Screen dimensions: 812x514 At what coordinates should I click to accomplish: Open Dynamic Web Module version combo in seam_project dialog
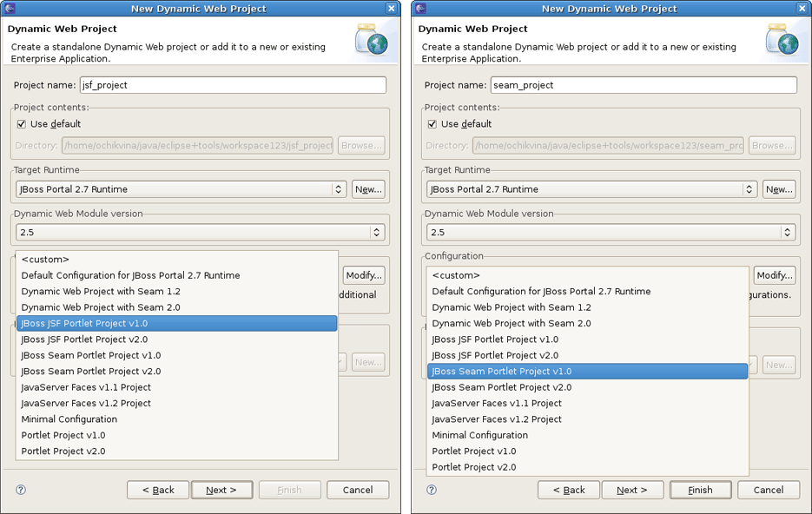coord(611,233)
